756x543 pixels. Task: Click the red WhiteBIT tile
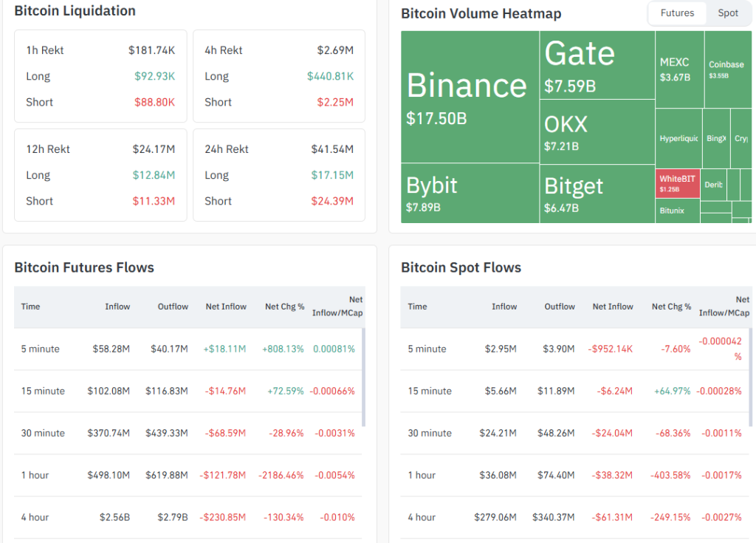(677, 183)
